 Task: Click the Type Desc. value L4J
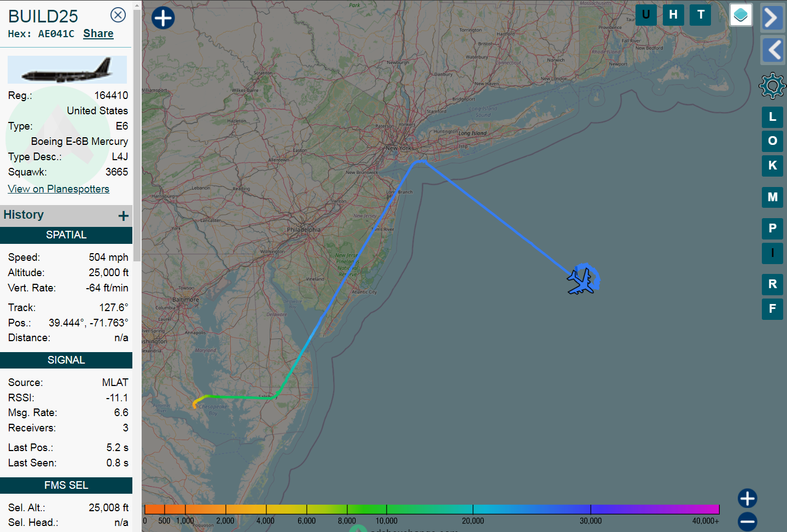(x=120, y=157)
